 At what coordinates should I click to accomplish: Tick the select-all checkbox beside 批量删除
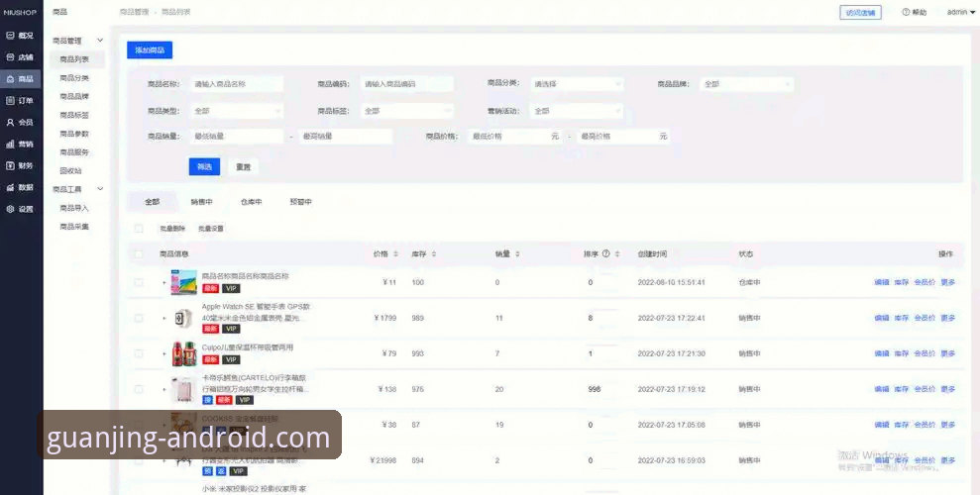point(139,229)
